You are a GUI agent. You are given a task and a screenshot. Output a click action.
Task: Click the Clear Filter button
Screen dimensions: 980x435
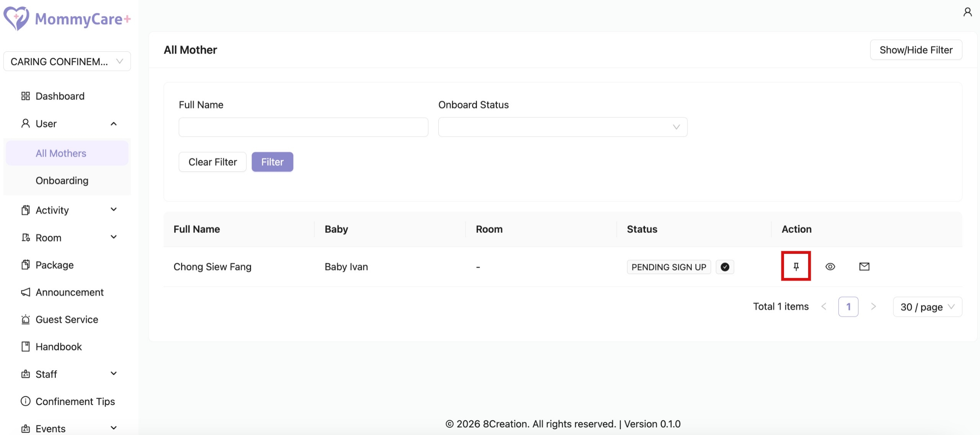pos(212,162)
